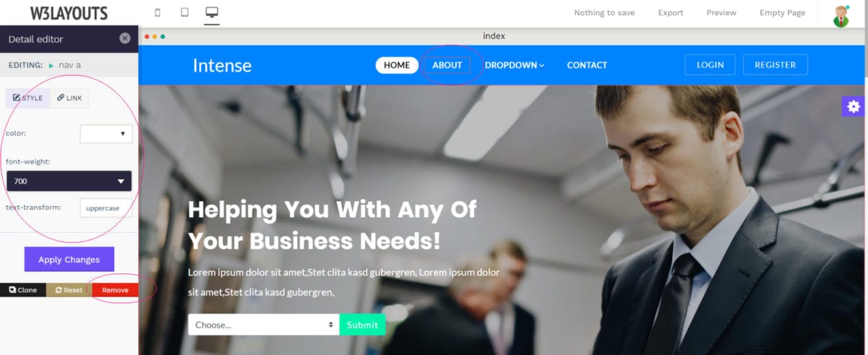Click the Apply Changes button
This screenshot has width=868, height=355.
click(x=69, y=259)
